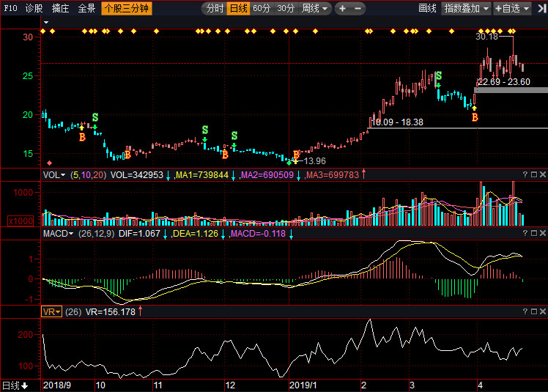This screenshot has width=548, height=392.
Task: Open help for VOL indicator panel
Action: point(525,174)
